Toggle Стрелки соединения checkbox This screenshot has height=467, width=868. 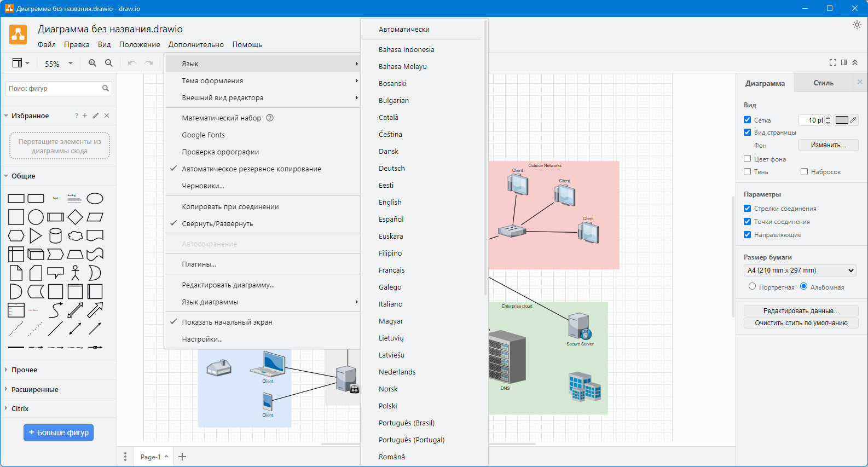[747, 208]
